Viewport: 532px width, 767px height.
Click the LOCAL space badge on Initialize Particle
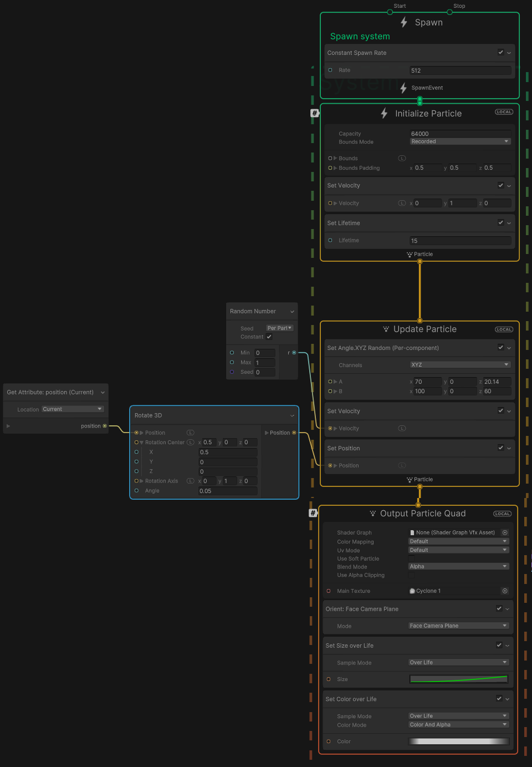[504, 112]
